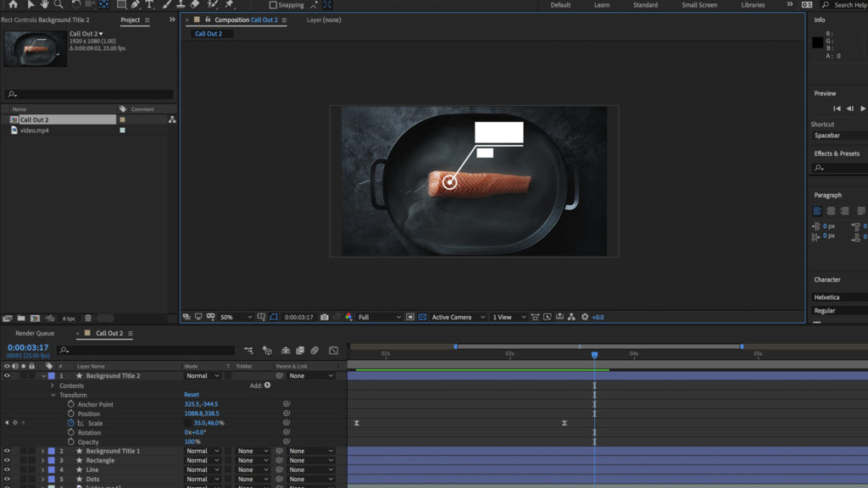The height and width of the screenshot is (488, 868).
Task: Select the Horizontal Type tool
Action: 150,5
